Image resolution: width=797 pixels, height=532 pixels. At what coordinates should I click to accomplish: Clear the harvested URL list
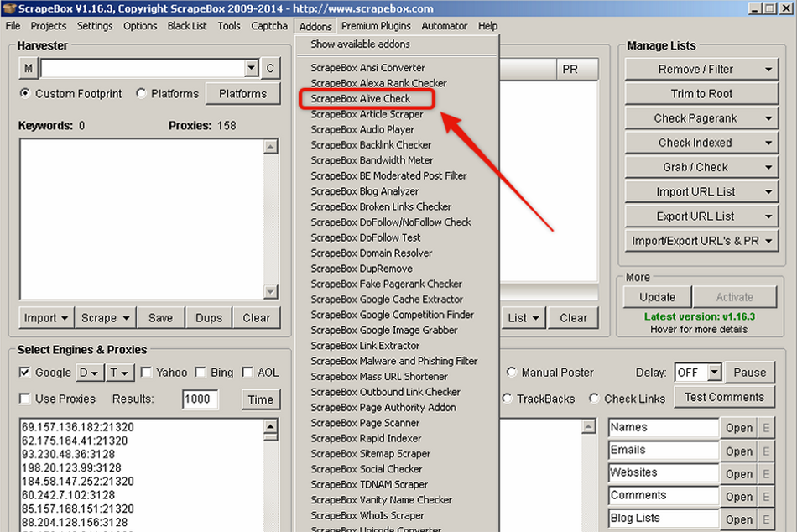click(573, 318)
